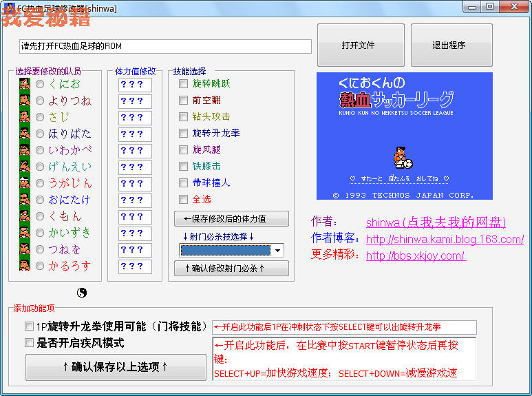Toggle the 是否开启疾风模式 checkbox
Image resolution: width=532 pixels, height=396 pixels.
click(29, 343)
